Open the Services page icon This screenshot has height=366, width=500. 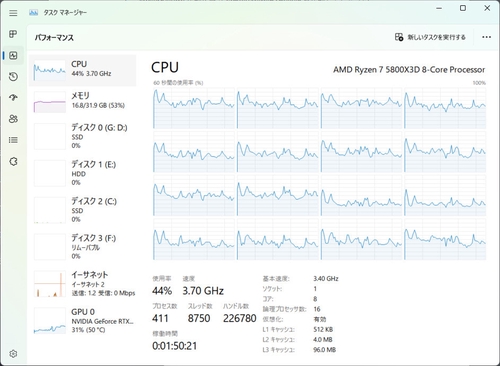click(13, 162)
